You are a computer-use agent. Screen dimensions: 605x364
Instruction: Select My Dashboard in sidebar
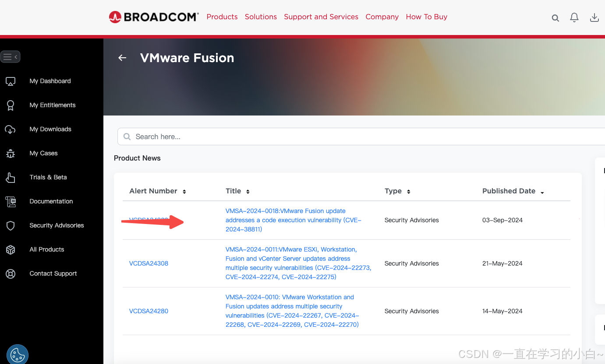(50, 81)
